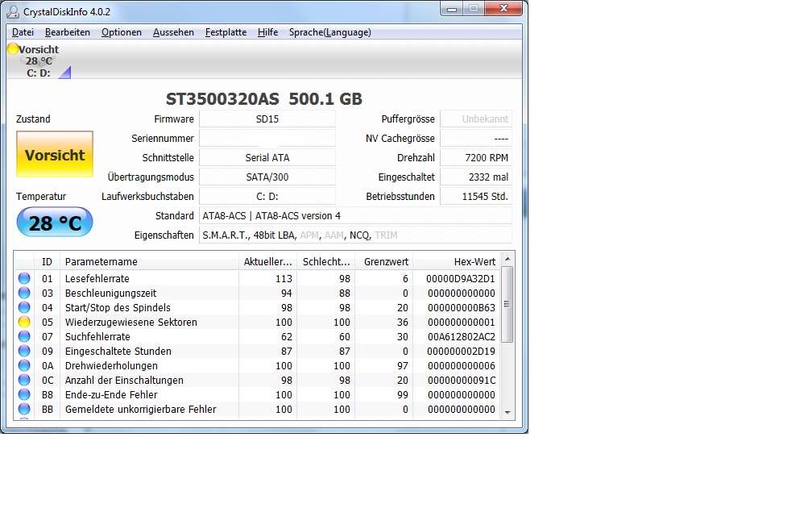Click the NV Cachegrösse field
The width and height of the screenshot is (812, 508).
click(x=476, y=138)
